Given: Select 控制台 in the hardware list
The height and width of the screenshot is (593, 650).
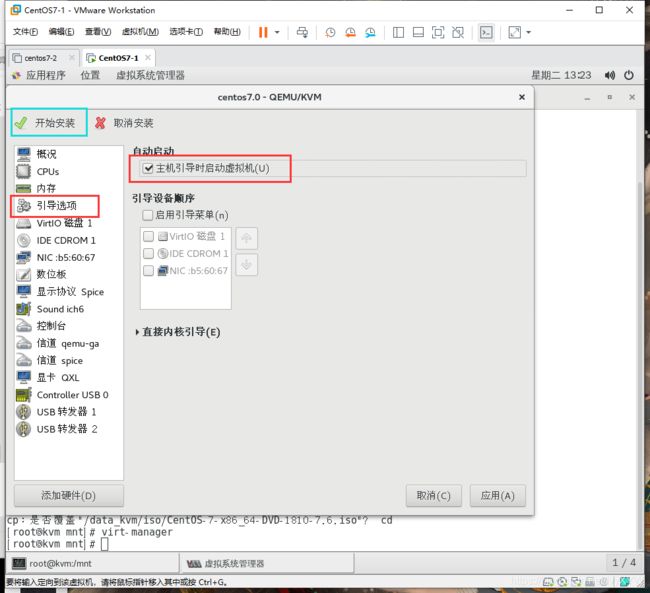Looking at the screenshot, I should pyautogui.click(x=69, y=326).
